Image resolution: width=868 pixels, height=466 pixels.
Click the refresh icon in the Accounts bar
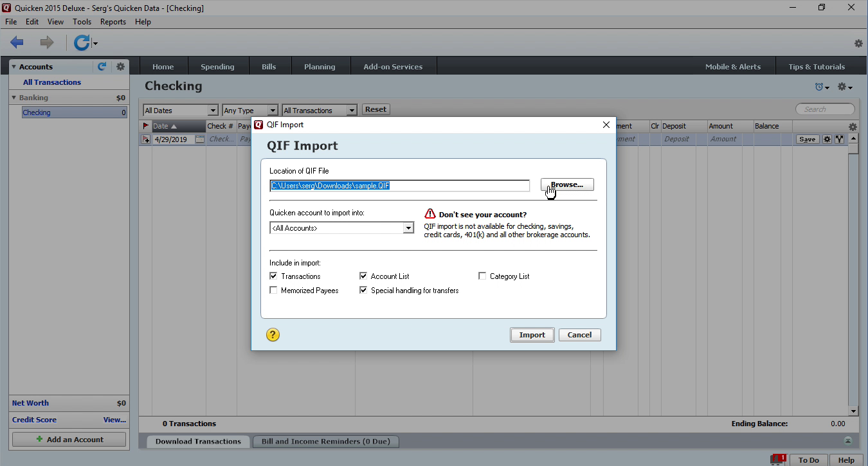point(102,66)
